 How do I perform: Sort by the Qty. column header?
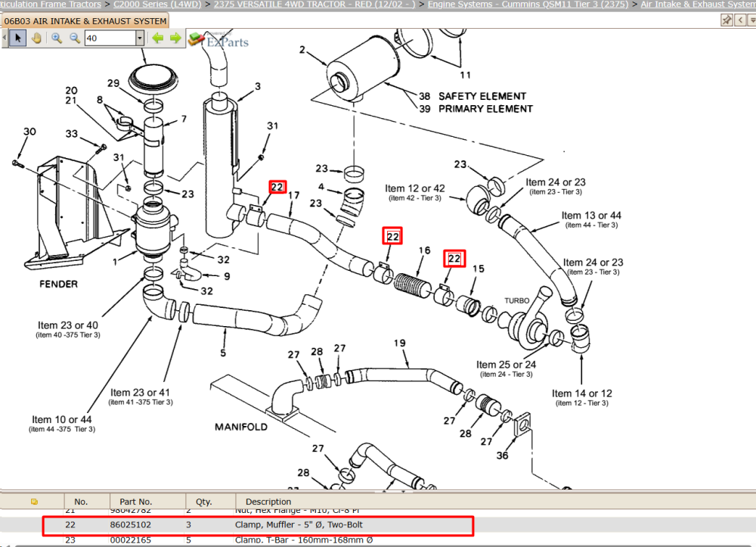(204, 502)
